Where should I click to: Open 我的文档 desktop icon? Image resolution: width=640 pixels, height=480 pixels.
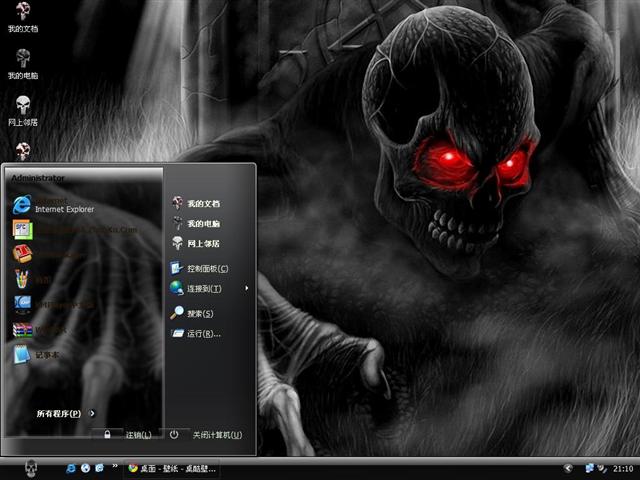point(23,17)
